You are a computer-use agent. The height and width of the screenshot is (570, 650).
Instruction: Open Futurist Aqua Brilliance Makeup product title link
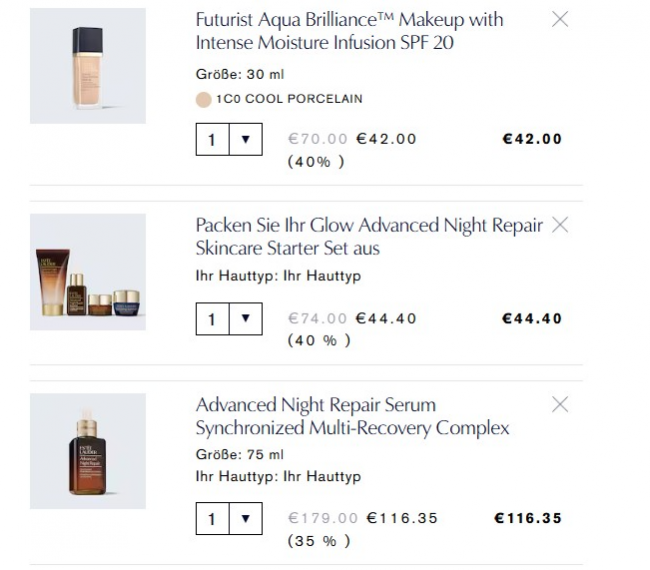[349, 31]
